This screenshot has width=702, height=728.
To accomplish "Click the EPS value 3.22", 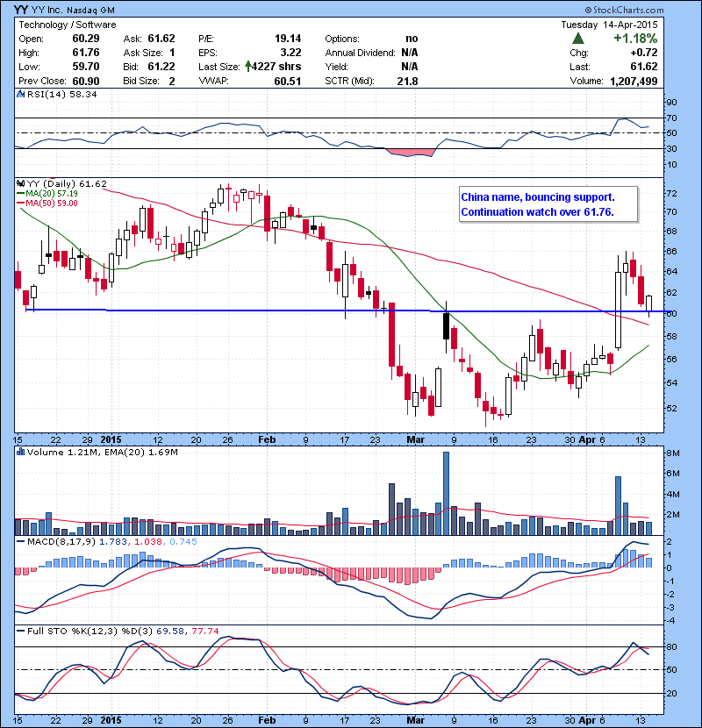I will [x=290, y=53].
